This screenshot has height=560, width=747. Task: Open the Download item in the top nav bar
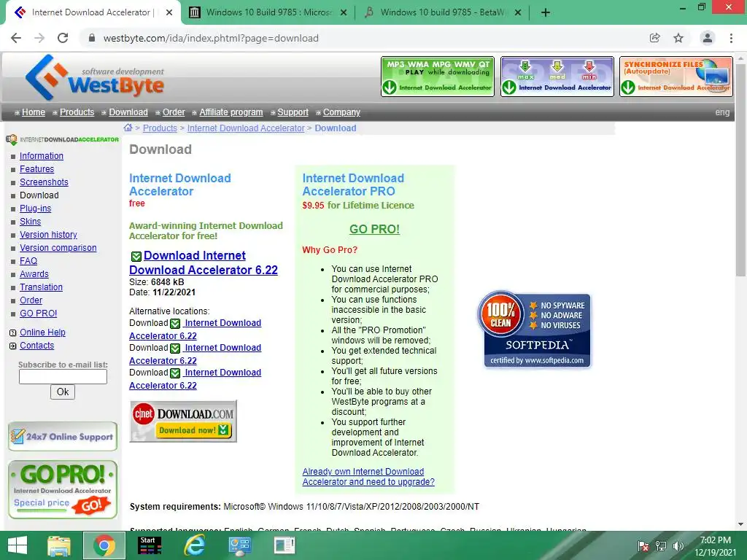coord(128,112)
